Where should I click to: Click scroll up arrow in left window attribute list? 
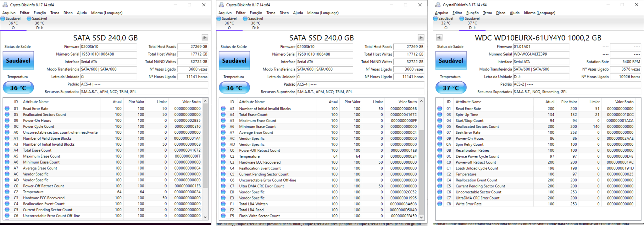(205, 101)
